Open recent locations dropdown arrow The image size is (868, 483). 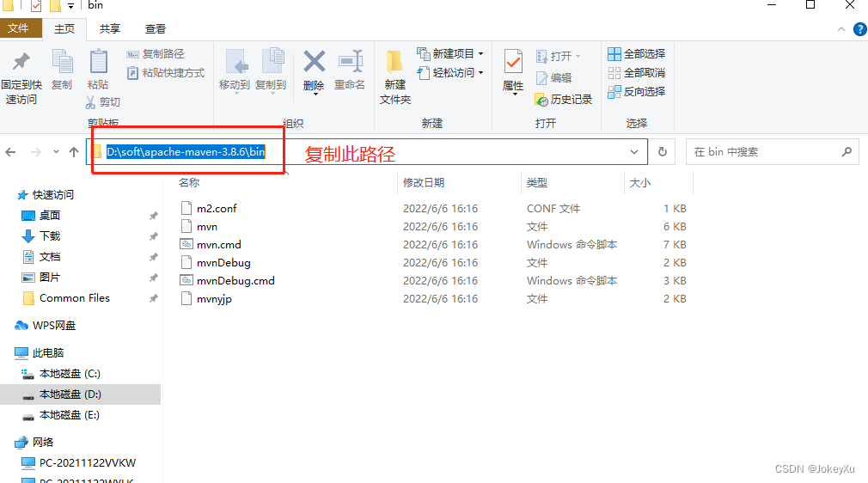click(x=56, y=152)
